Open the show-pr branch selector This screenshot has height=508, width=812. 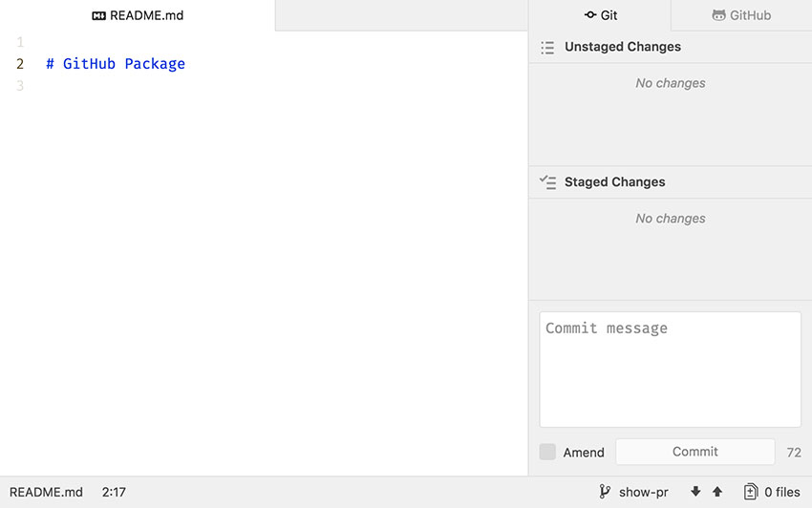(643, 492)
